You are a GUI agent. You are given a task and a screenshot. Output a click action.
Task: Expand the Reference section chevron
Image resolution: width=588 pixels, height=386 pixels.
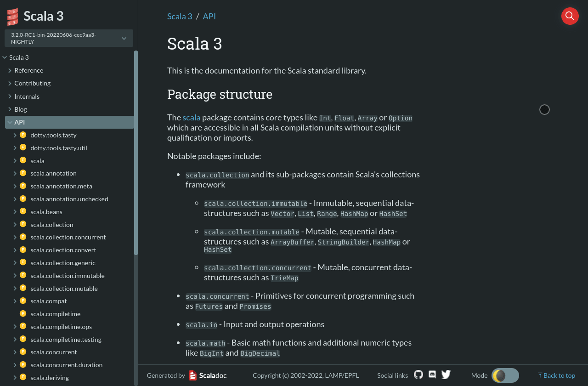[x=10, y=70]
